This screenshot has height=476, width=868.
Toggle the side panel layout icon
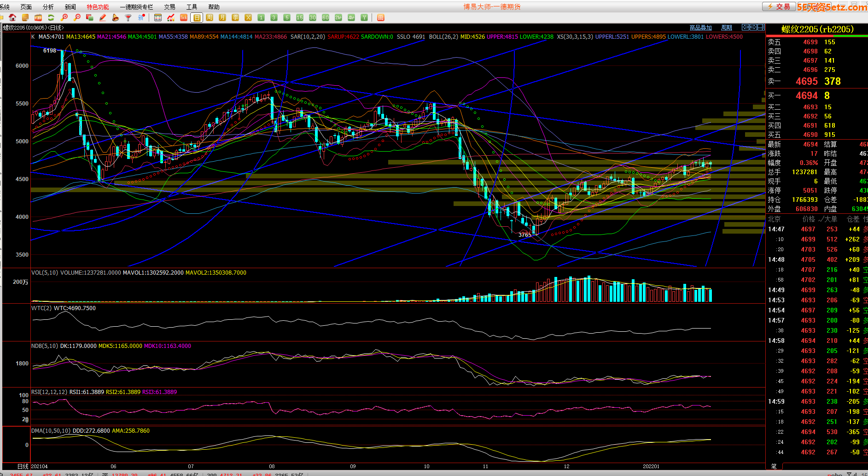(x=761, y=28)
